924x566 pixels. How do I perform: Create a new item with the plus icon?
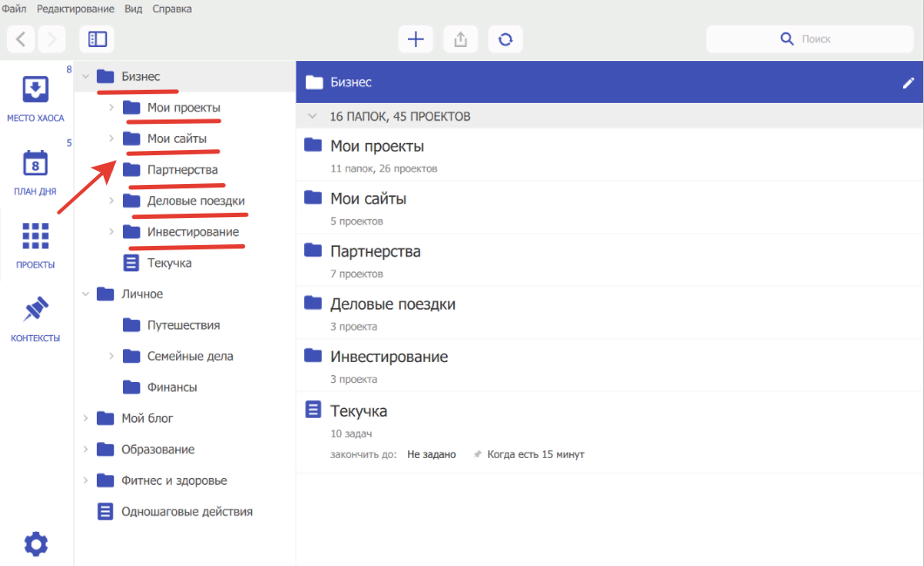(x=415, y=38)
